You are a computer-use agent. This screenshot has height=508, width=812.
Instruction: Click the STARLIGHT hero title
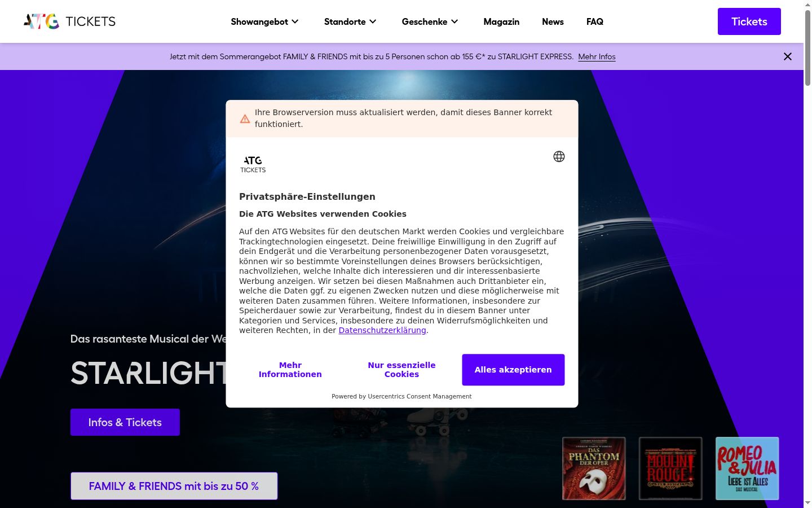[148, 373]
